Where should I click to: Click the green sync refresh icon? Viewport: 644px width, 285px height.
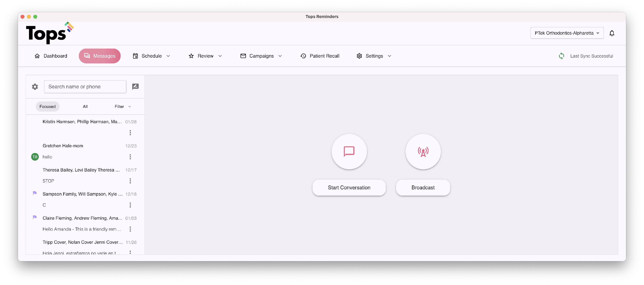pos(561,56)
